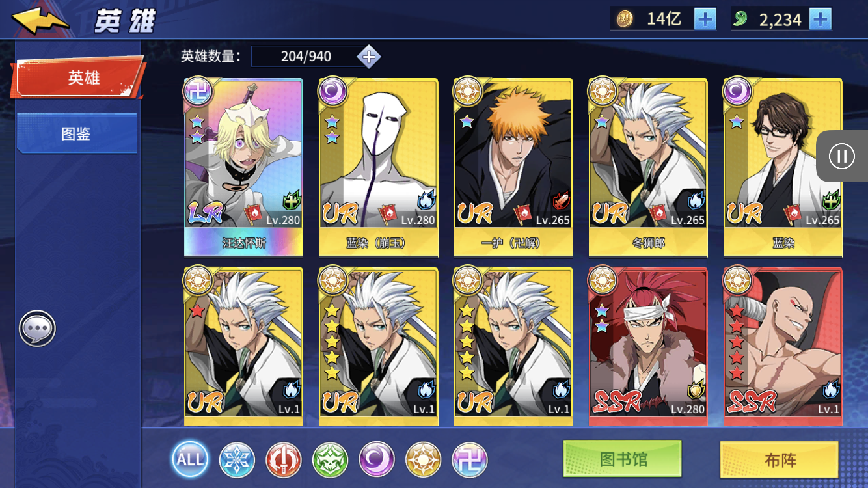Switch to the 图鉴 tab
868x488 pixels.
tap(77, 133)
